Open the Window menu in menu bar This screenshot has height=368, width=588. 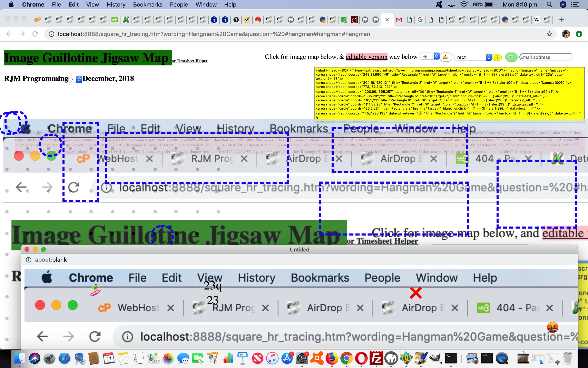coord(206,5)
